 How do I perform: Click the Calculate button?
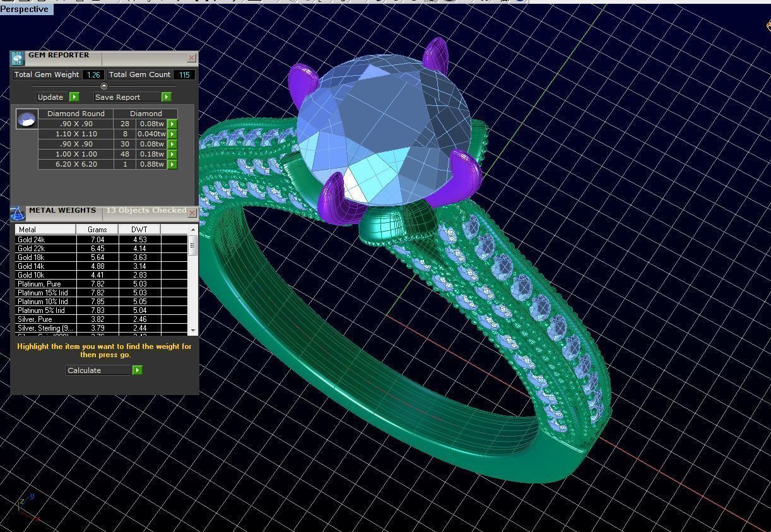(x=99, y=370)
